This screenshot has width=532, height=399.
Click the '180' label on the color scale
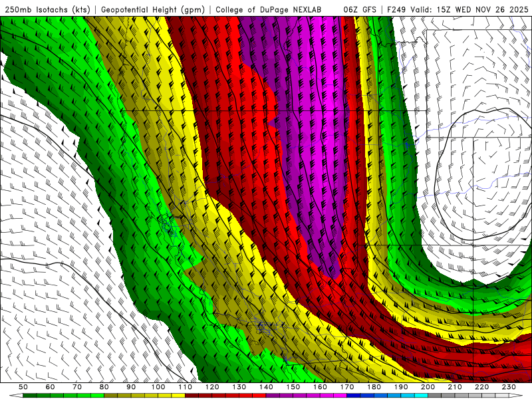click(374, 387)
